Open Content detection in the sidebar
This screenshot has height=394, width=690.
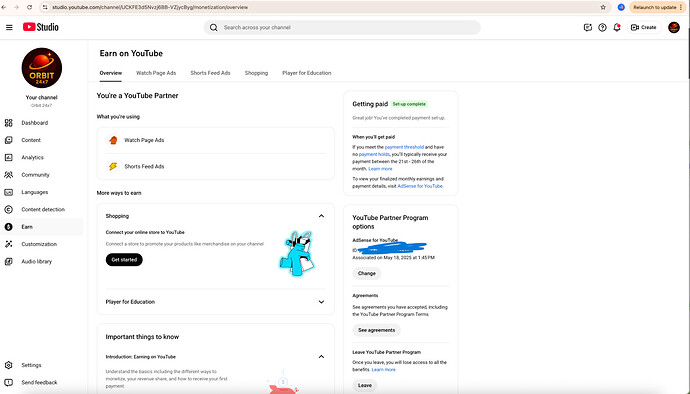(42, 210)
